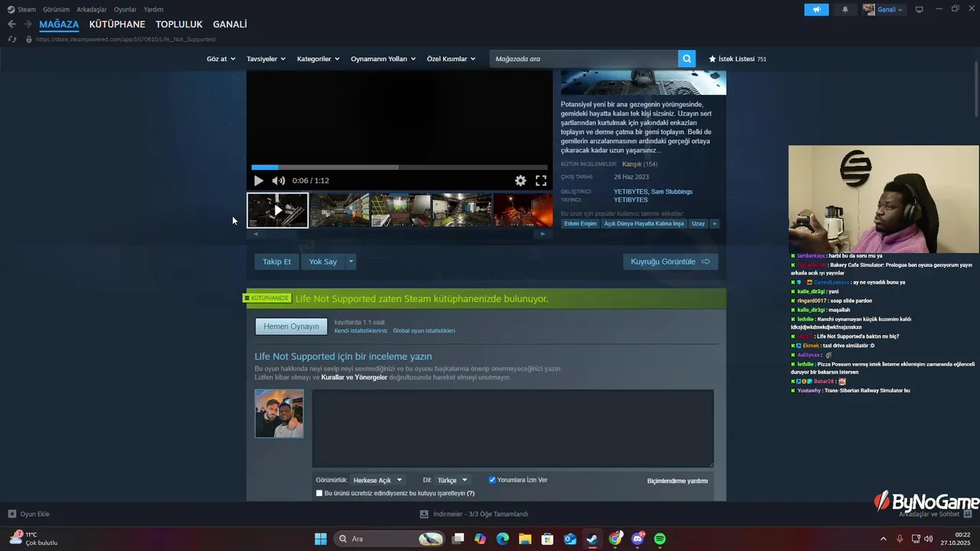This screenshot has width=980, height=551.
Task: Open the notifications bell
Action: [x=845, y=9]
